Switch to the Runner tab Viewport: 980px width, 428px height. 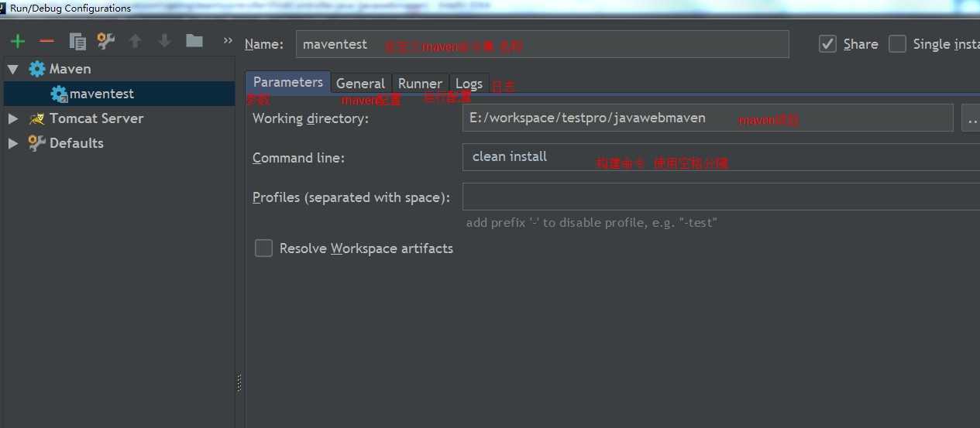tap(420, 83)
